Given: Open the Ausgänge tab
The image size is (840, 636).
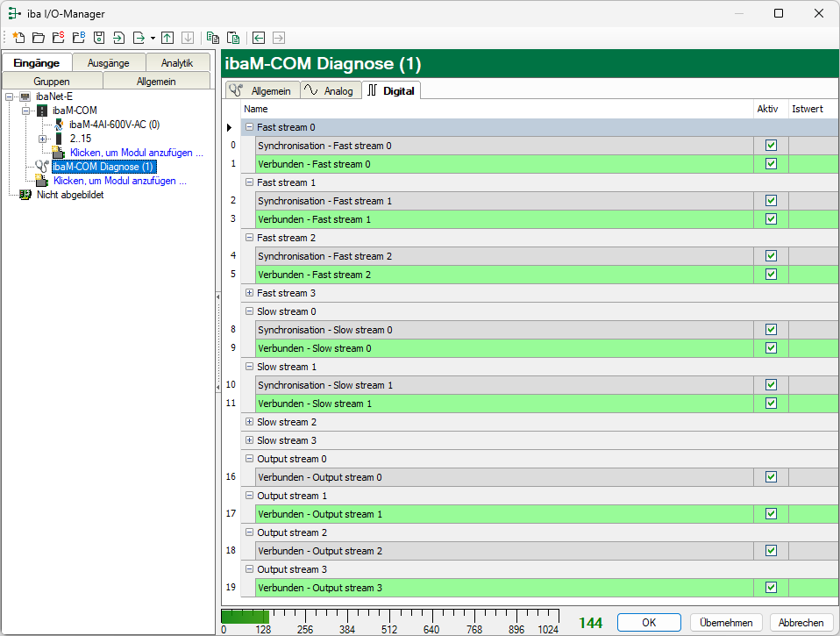Looking at the screenshot, I should [108, 63].
